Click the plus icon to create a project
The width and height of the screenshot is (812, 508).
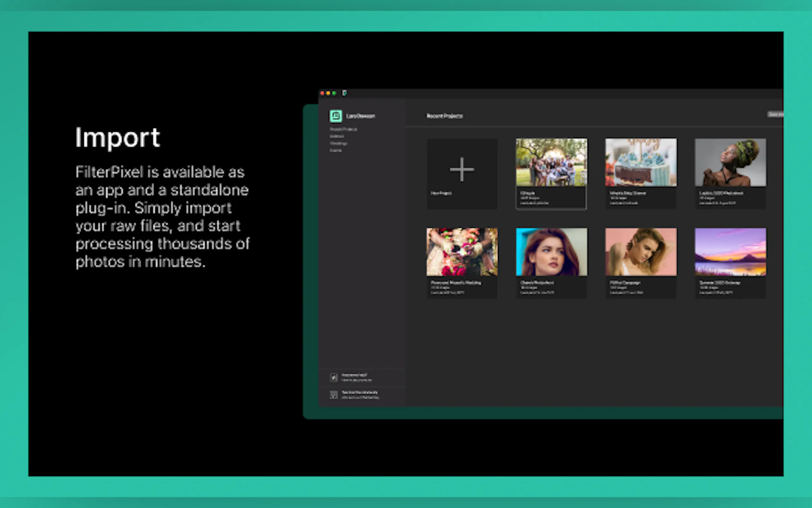(x=462, y=170)
